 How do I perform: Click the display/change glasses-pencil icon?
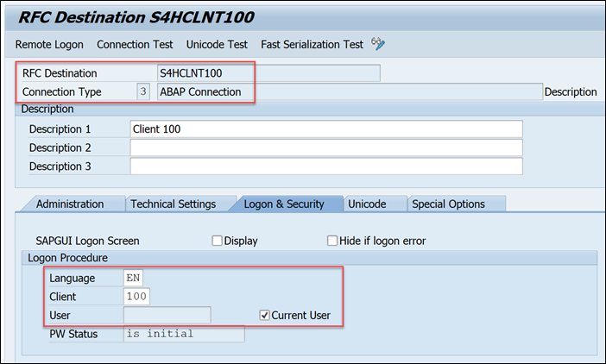(378, 44)
